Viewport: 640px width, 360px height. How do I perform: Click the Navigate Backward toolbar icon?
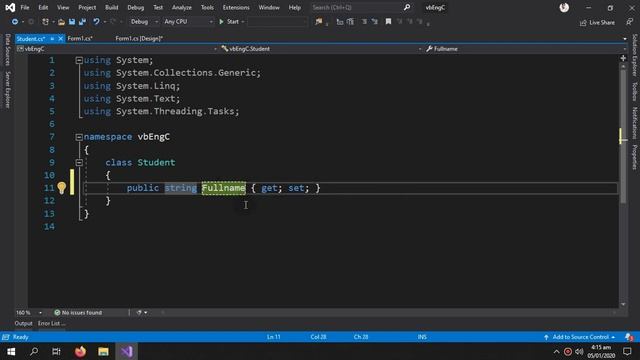(15, 22)
